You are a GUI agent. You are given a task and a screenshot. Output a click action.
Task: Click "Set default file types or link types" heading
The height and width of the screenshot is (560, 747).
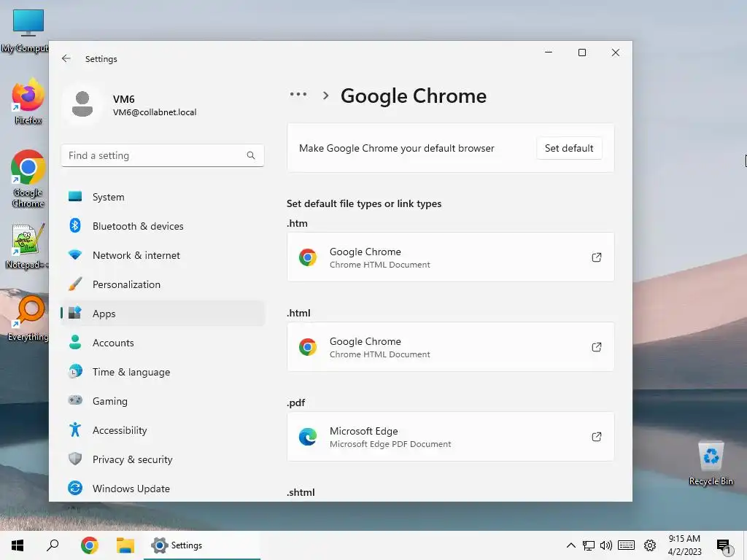[x=364, y=203]
